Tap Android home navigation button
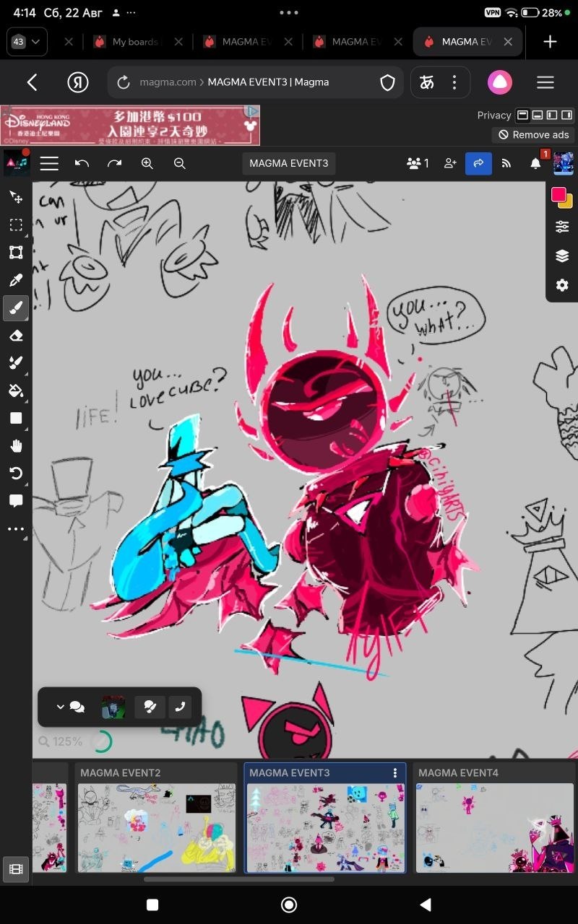 (289, 905)
